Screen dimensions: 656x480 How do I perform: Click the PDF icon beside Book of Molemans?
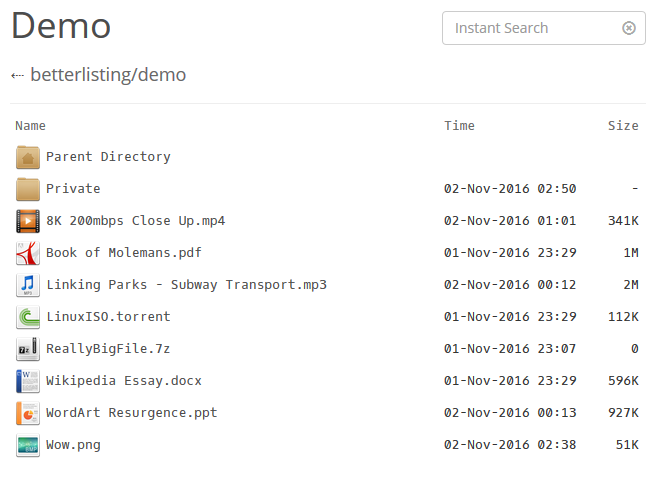(x=28, y=253)
